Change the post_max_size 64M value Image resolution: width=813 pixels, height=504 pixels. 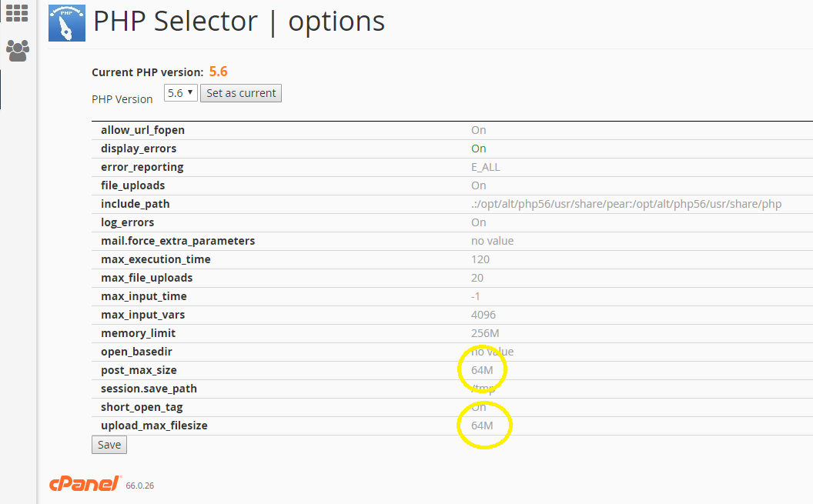coord(482,370)
